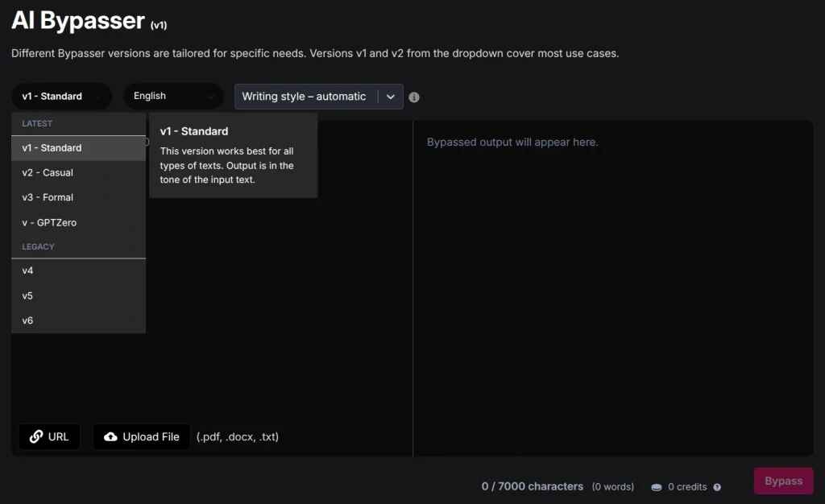825x504 pixels.
Task: Click the credits coin icon
Action: (x=657, y=487)
